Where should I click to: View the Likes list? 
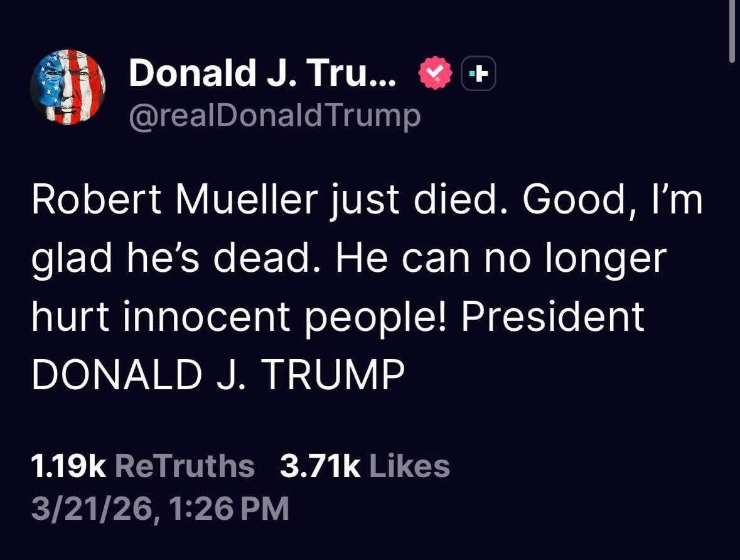[x=410, y=466]
